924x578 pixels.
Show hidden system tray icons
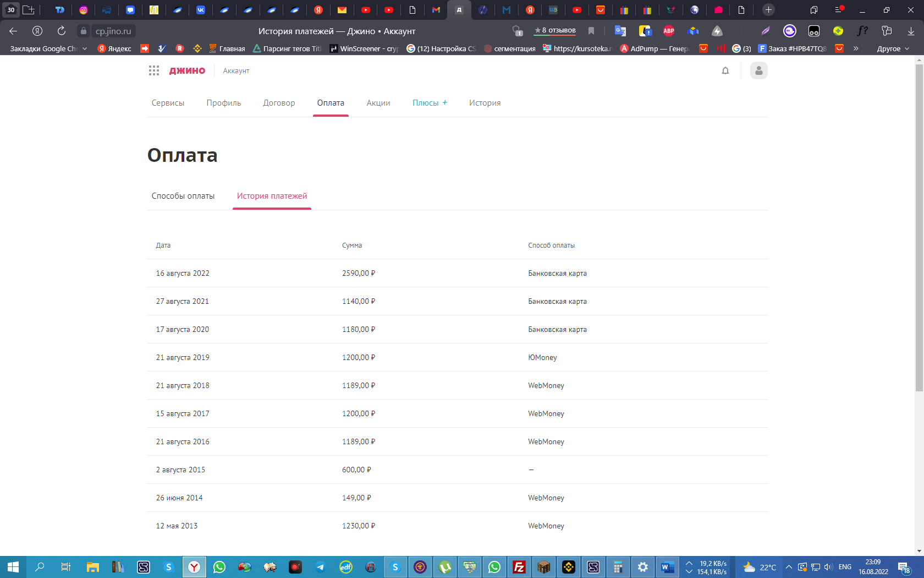789,567
